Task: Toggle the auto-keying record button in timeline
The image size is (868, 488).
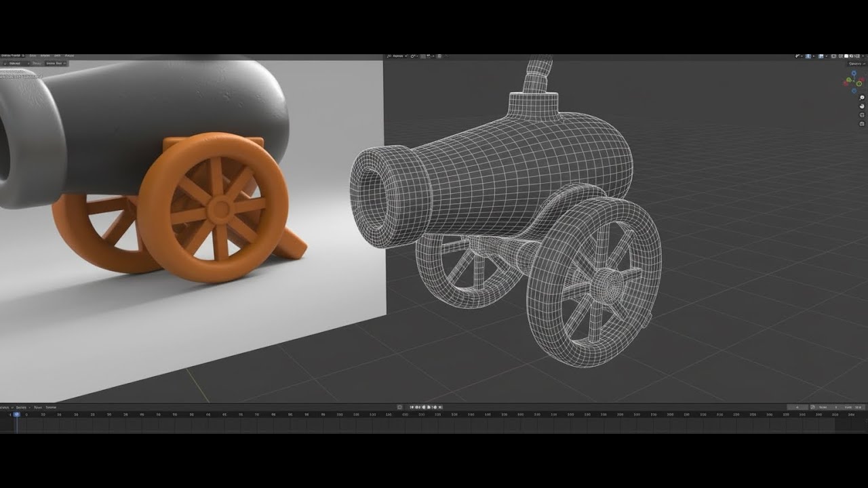Action: (x=399, y=407)
